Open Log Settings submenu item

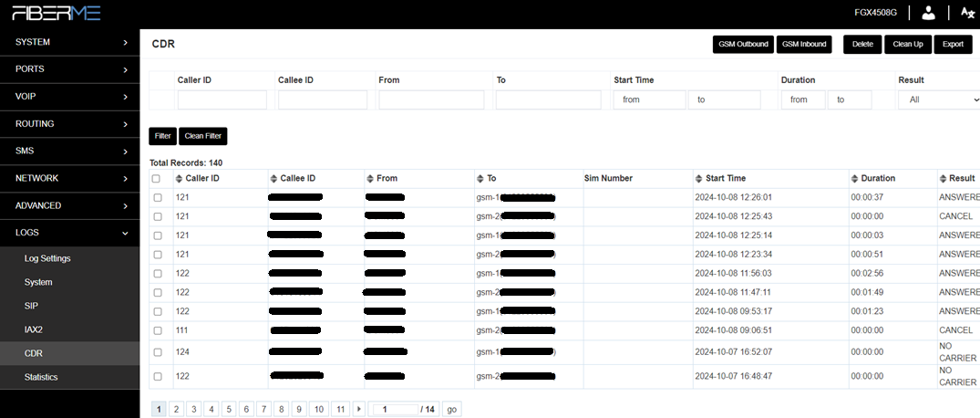coord(69,258)
